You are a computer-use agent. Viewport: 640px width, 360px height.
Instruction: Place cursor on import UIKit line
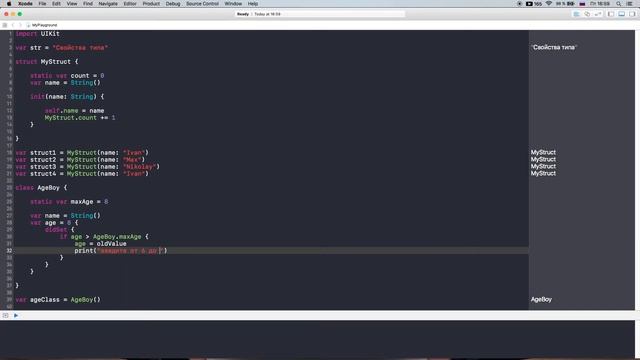click(38, 34)
